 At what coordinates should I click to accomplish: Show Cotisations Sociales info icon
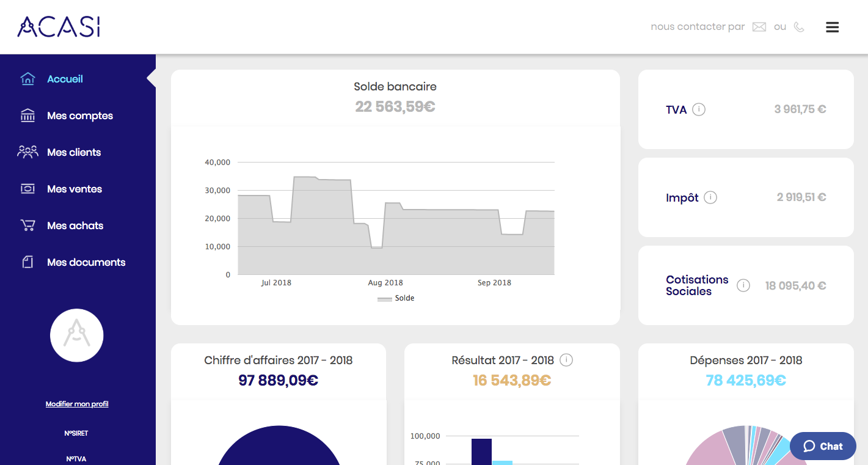coord(743,285)
